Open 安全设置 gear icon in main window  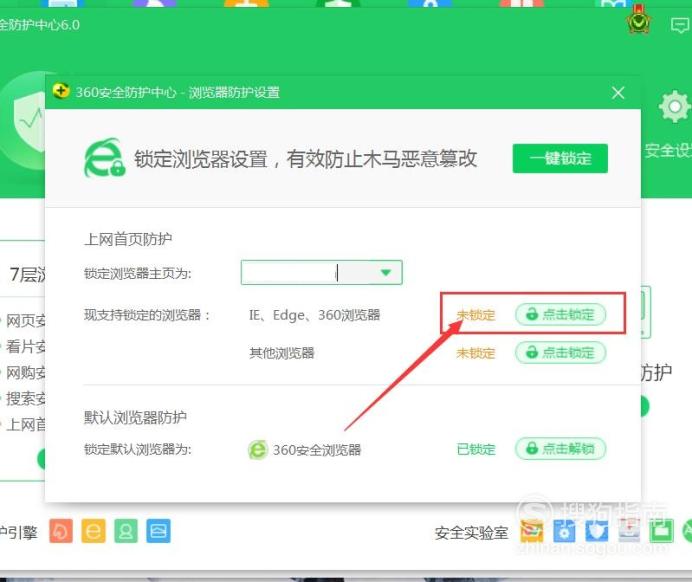point(673,107)
